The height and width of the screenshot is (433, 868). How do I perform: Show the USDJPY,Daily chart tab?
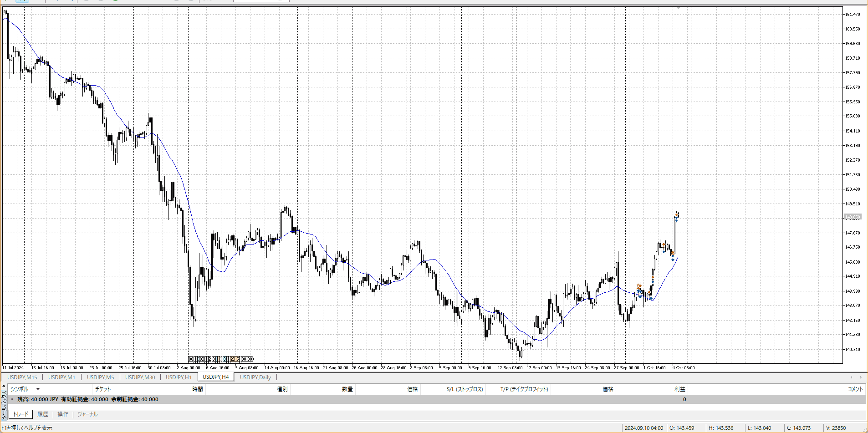(255, 377)
